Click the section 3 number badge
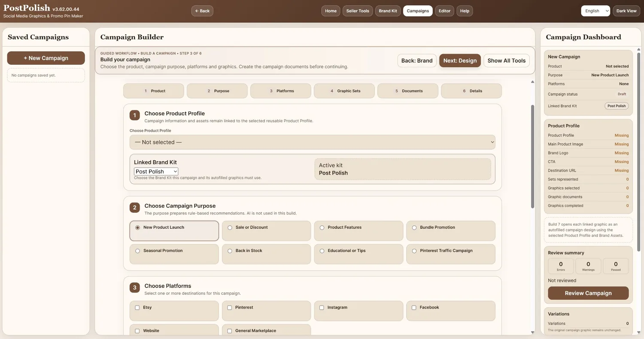The width and height of the screenshot is (644, 339). click(x=134, y=288)
